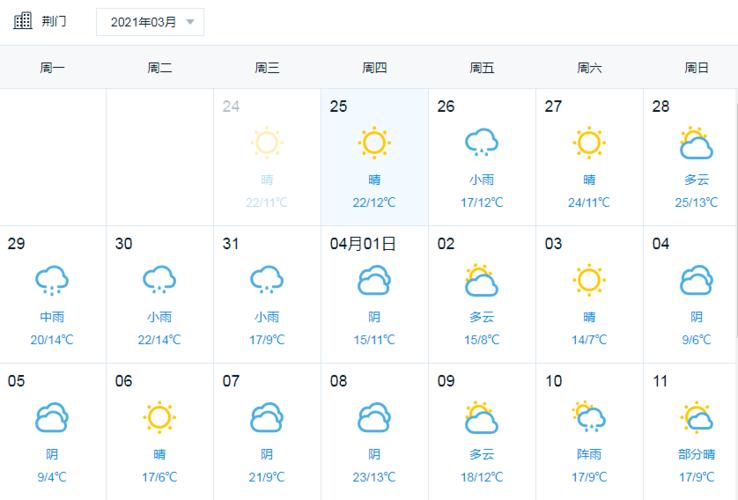The height and width of the screenshot is (500, 738).
Task: Click the overcast icon on 04月01日
Action: tap(374, 280)
